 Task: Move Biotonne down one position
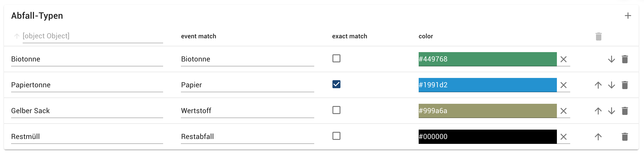(x=612, y=59)
